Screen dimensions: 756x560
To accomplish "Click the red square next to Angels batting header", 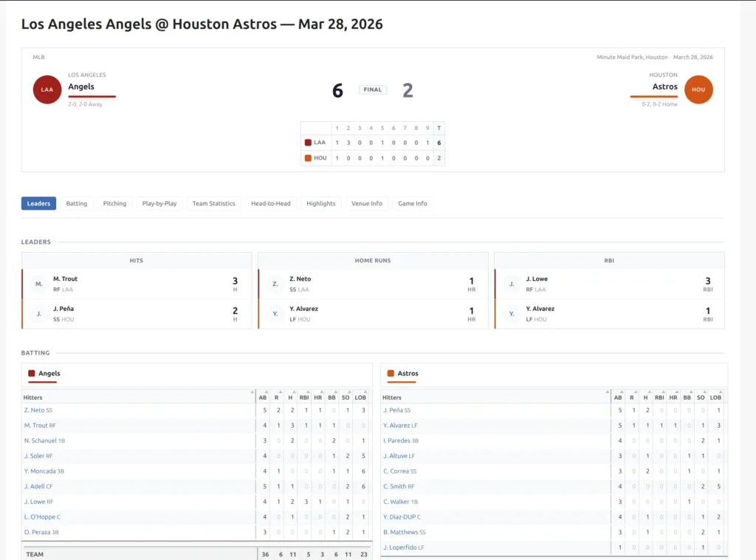I will (32, 373).
